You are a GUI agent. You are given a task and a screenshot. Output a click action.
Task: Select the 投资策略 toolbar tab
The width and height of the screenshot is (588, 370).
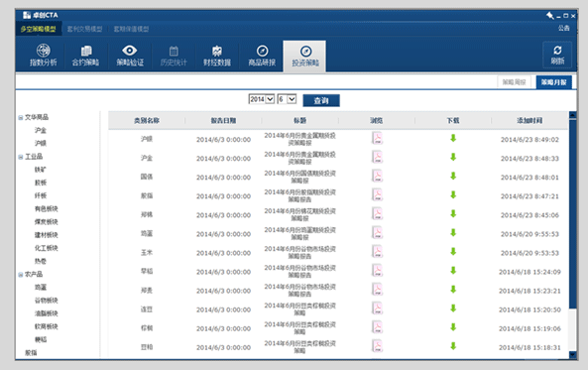(304, 56)
